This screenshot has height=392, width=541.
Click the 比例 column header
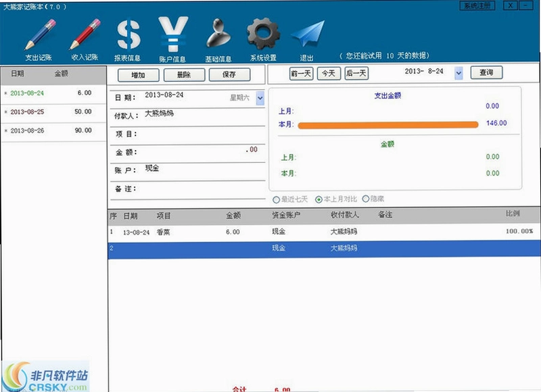[x=513, y=214]
